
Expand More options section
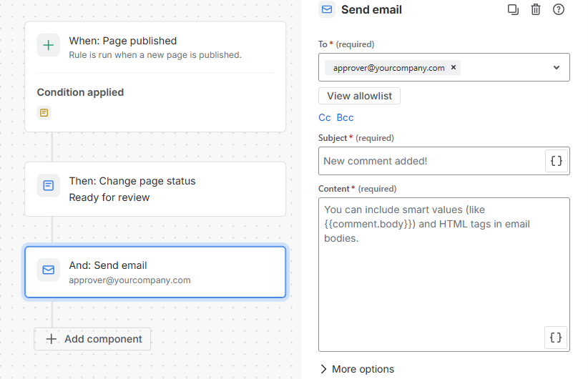(x=358, y=369)
